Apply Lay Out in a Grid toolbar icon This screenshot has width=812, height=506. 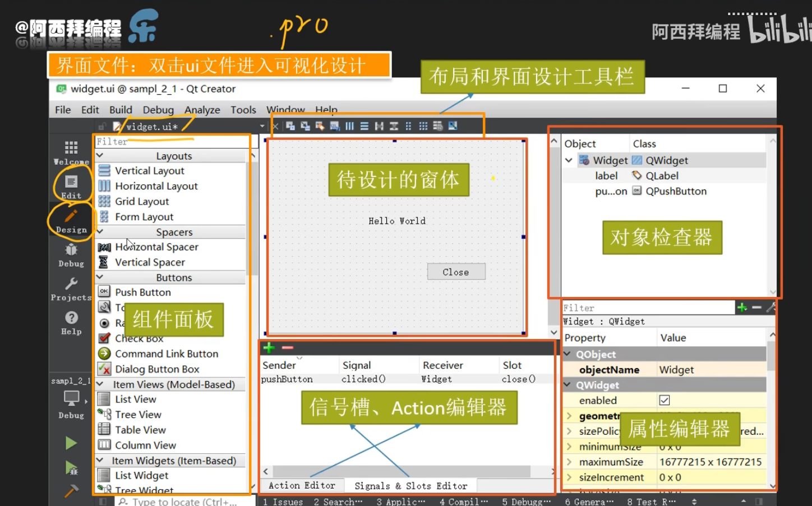[423, 126]
